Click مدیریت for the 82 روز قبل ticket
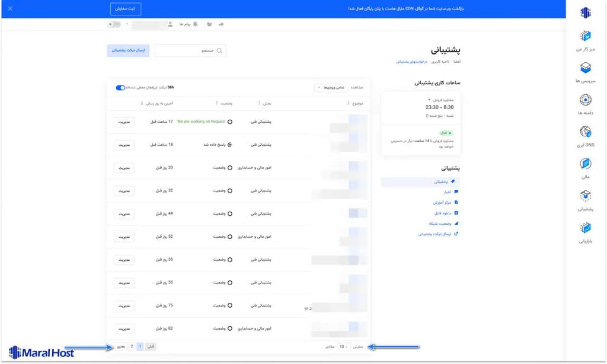The width and height of the screenshot is (607, 364). click(124, 329)
